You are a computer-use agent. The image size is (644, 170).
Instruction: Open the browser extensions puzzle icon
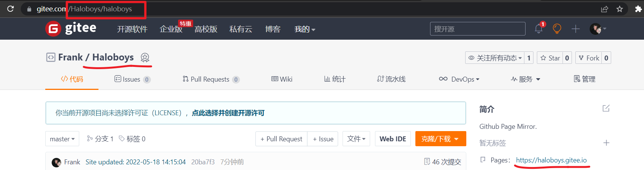[638, 9]
